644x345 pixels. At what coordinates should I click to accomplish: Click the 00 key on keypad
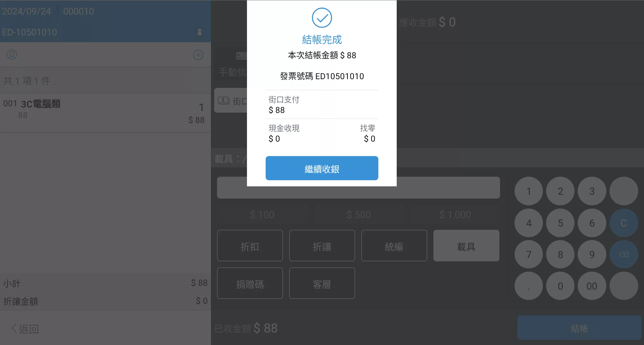pyautogui.click(x=592, y=286)
